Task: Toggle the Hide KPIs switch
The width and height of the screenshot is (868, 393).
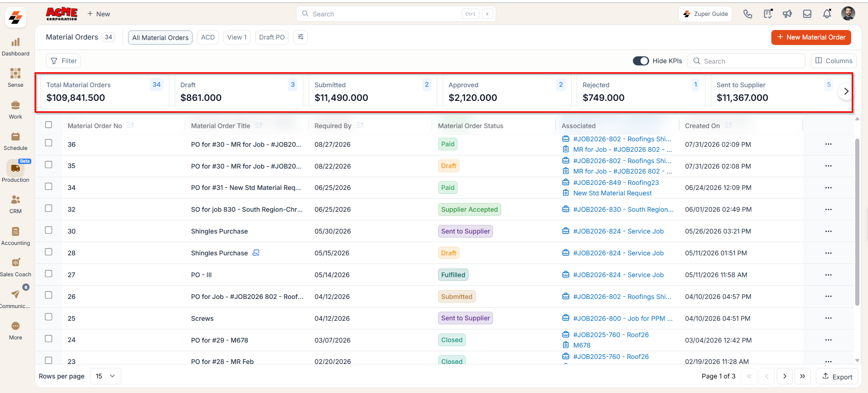Action: [641, 61]
